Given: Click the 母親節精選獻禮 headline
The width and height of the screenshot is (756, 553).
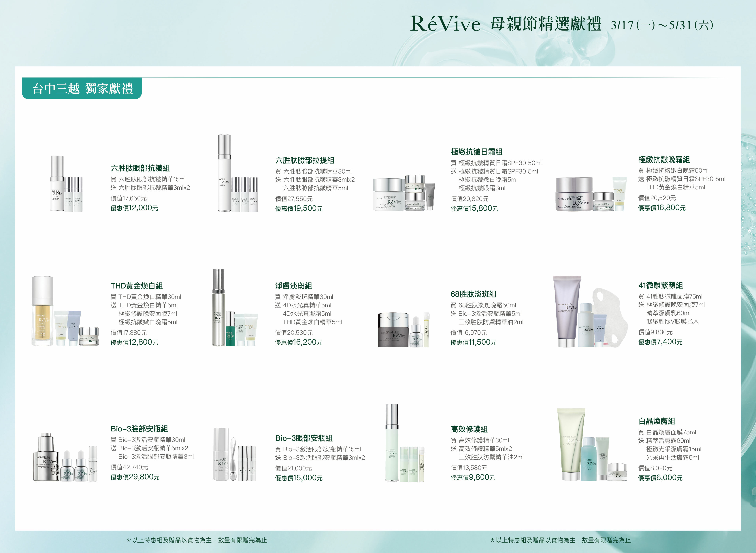Looking at the screenshot, I should click(x=546, y=24).
